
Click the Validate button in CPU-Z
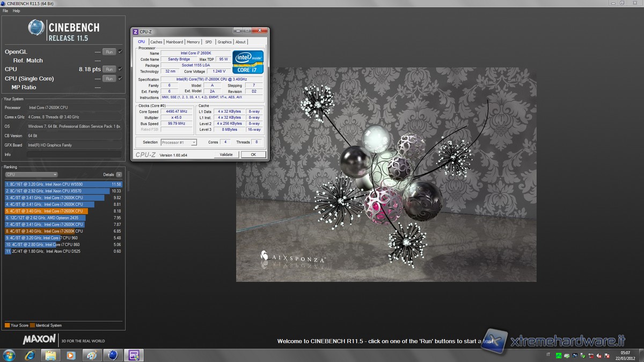(x=226, y=154)
